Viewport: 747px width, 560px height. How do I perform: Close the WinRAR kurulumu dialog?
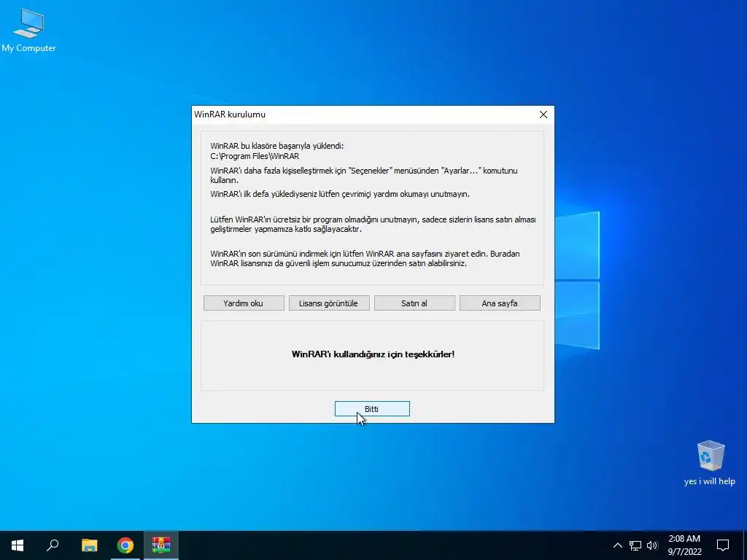543,114
